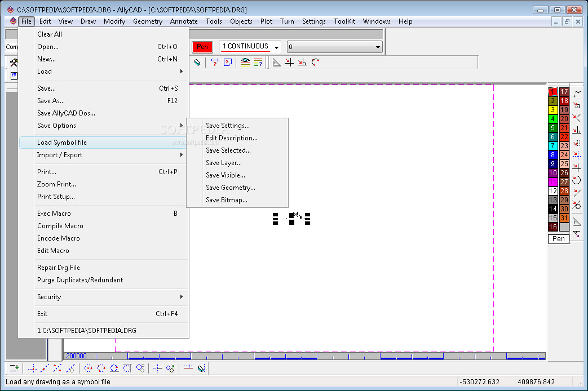The height and width of the screenshot is (391, 588).
Task: Expand the Security submenu
Action: point(104,297)
